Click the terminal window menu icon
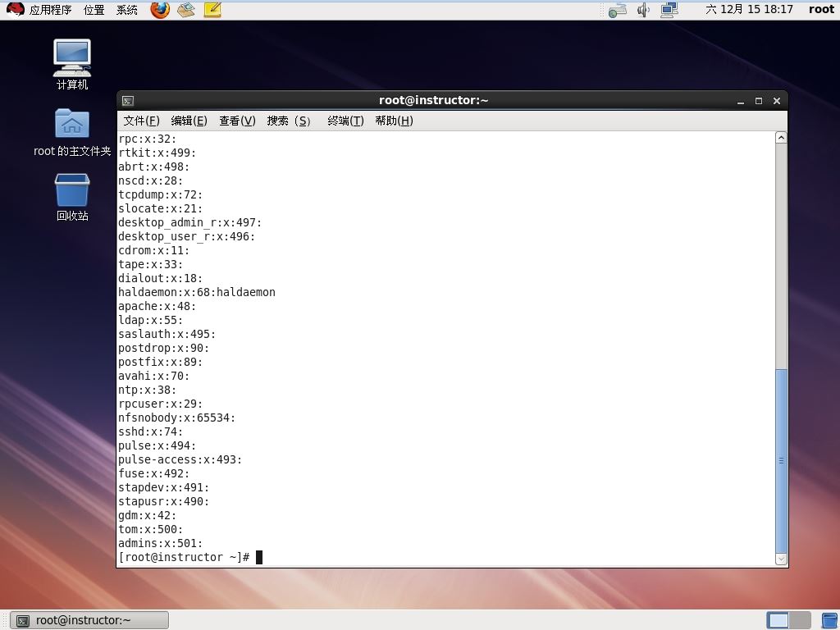 pyautogui.click(x=128, y=101)
